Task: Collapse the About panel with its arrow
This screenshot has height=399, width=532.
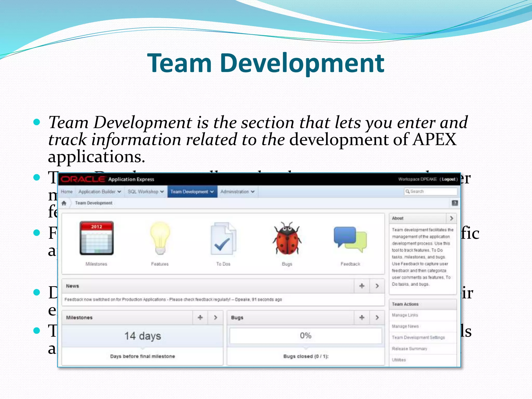Action: [451, 218]
